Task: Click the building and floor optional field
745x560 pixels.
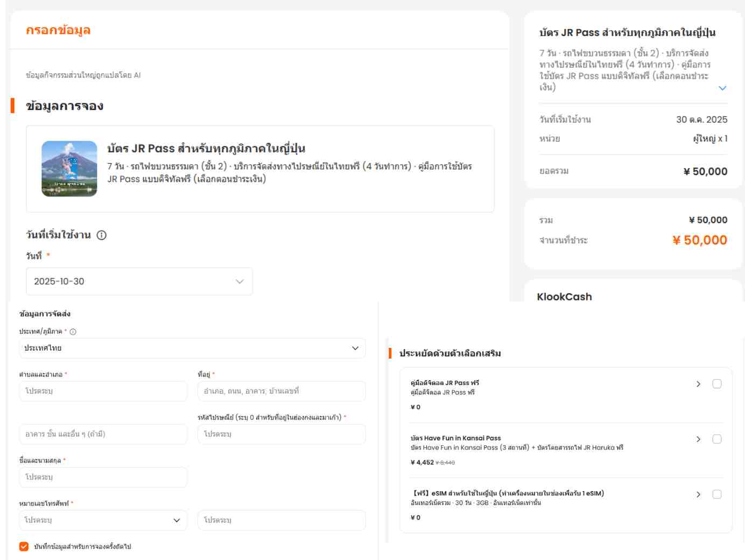Action: [103, 434]
